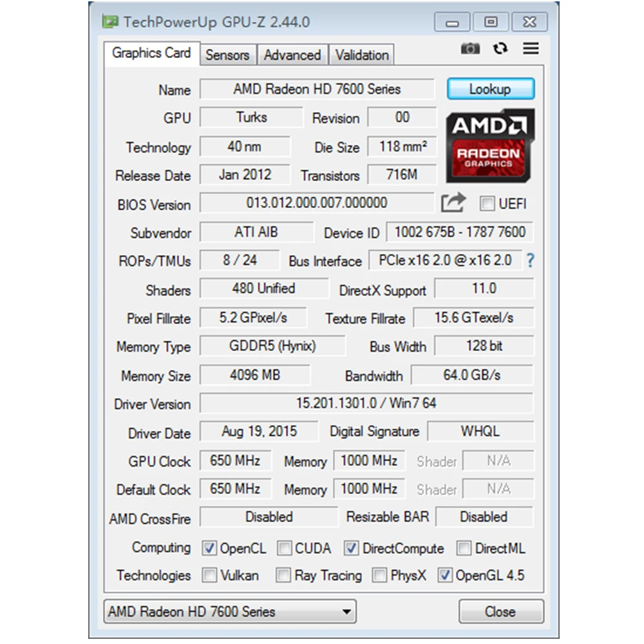
Task: Select the Device ID '1002 675B - 1787 7600'
Action: [x=460, y=232]
